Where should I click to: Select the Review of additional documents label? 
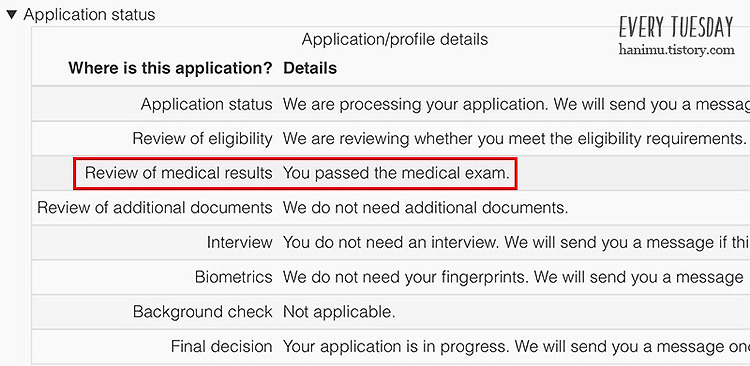[155, 208]
